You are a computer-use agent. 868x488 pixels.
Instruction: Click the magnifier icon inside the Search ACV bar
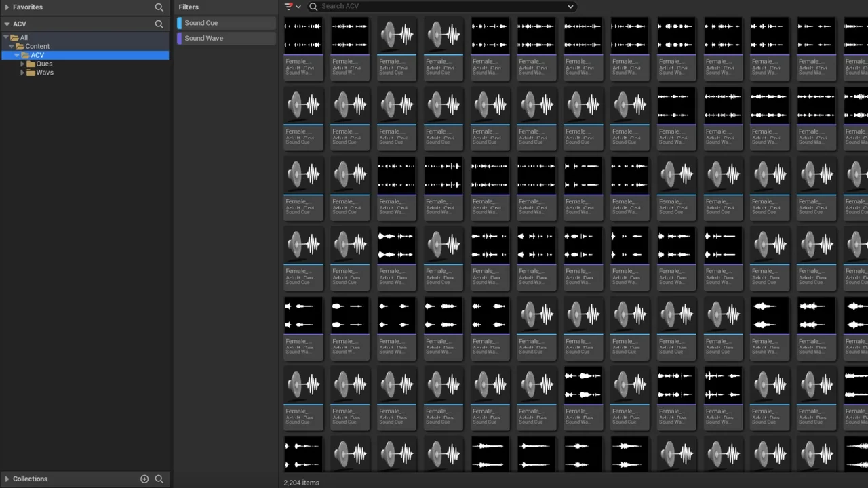tap(313, 6)
